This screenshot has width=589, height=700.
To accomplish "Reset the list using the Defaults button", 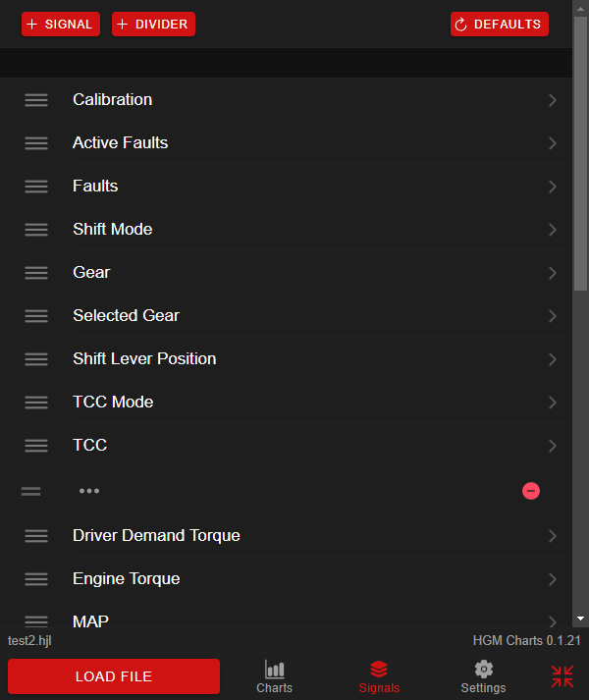I will (x=499, y=25).
